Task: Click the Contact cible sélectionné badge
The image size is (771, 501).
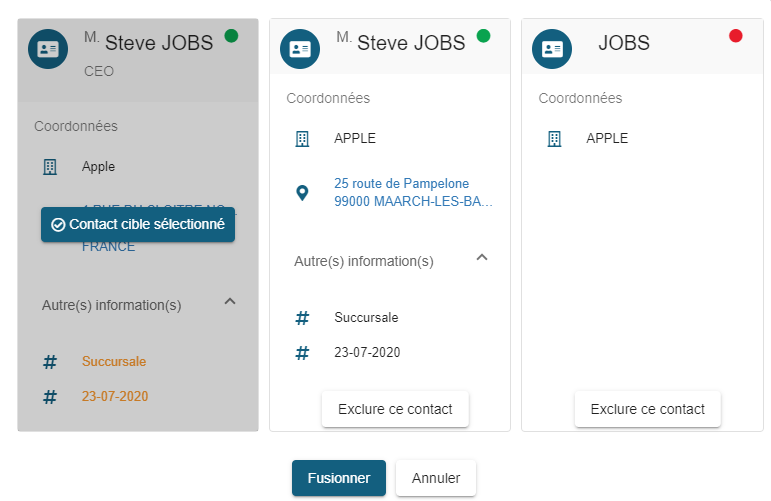Action: pyautogui.click(x=138, y=225)
